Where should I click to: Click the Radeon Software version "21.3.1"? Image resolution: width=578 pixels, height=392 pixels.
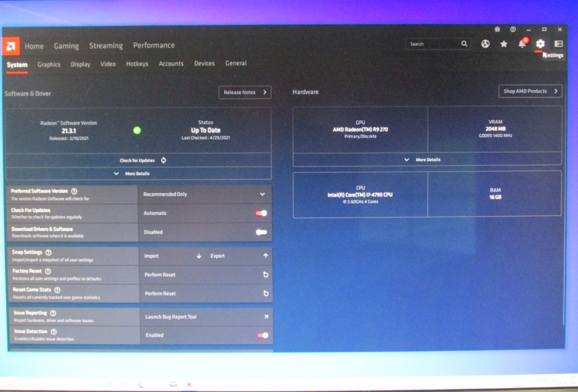[68, 131]
